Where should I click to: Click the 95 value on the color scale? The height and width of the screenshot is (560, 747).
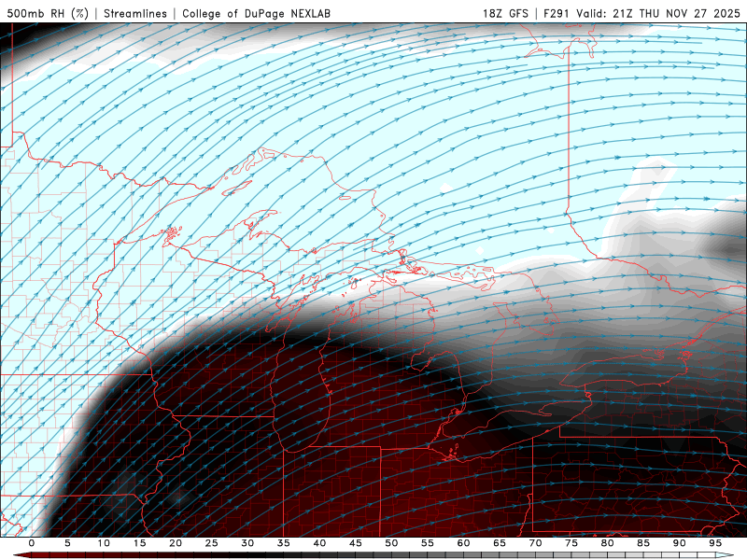tap(715, 543)
